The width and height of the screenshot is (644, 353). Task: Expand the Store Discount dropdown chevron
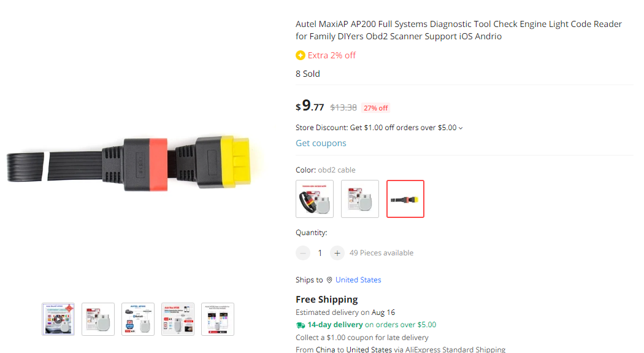pyautogui.click(x=461, y=128)
